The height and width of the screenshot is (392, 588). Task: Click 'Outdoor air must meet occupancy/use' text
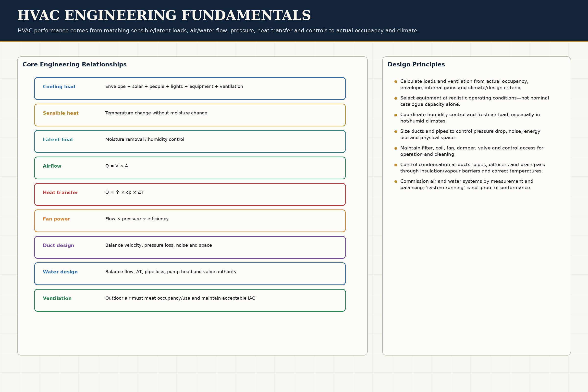(x=180, y=298)
